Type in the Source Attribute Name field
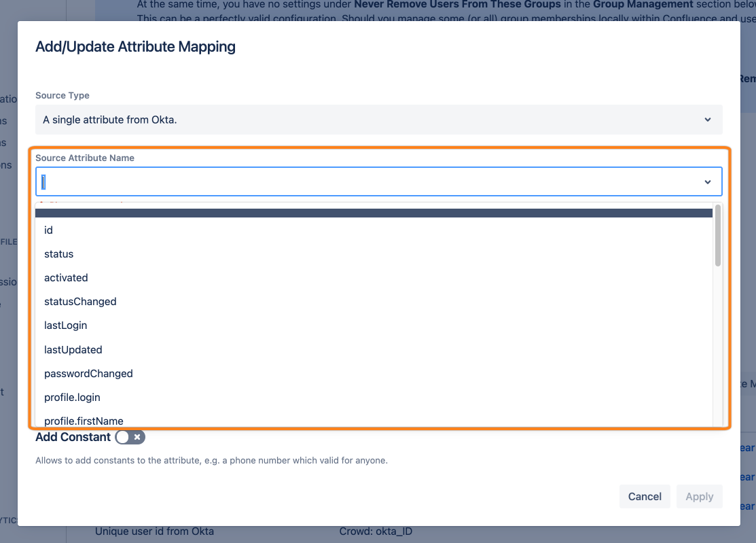The width and height of the screenshot is (756, 543). point(367,182)
